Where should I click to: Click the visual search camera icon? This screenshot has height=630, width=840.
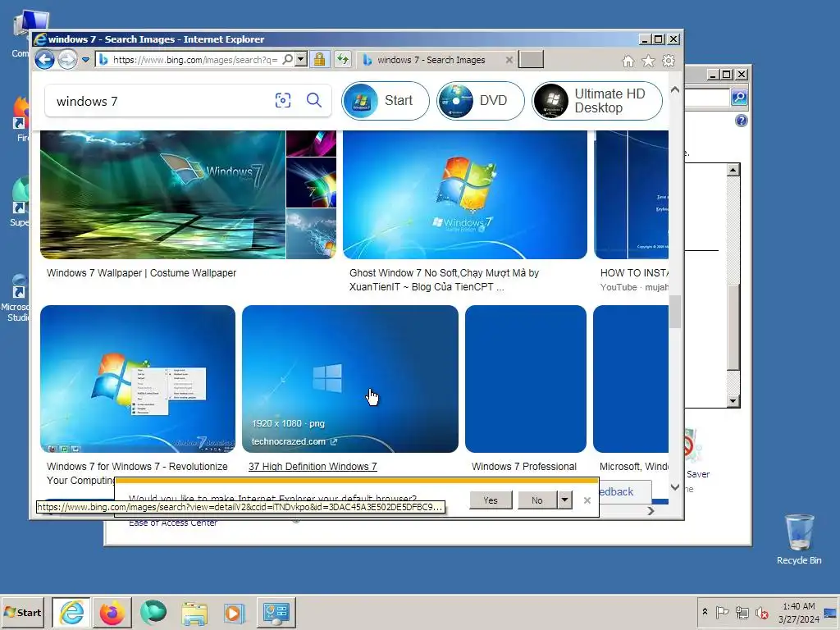pyautogui.click(x=283, y=100)
